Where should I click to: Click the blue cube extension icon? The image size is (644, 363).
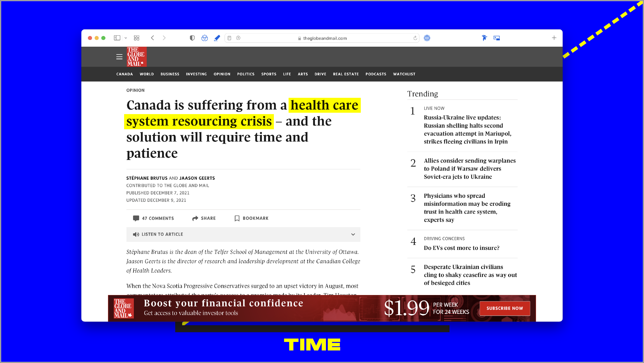click(204, 38)
